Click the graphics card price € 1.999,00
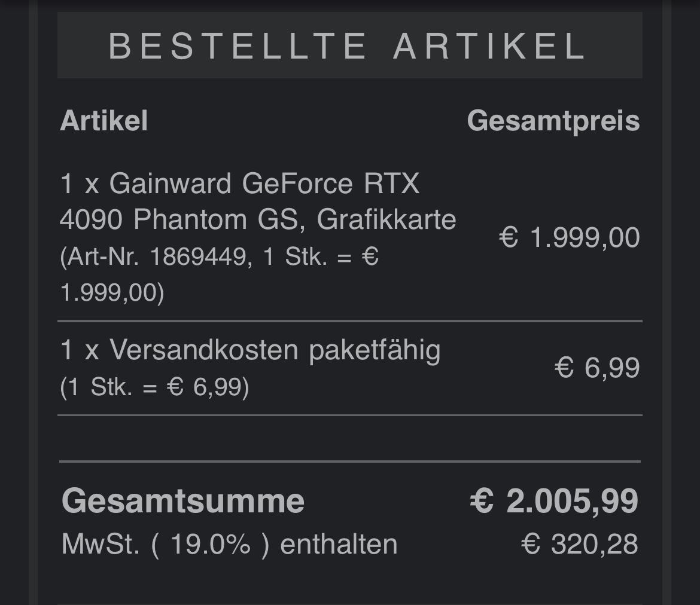This screenshot has height=605, width=700. [x=569, y=237]
